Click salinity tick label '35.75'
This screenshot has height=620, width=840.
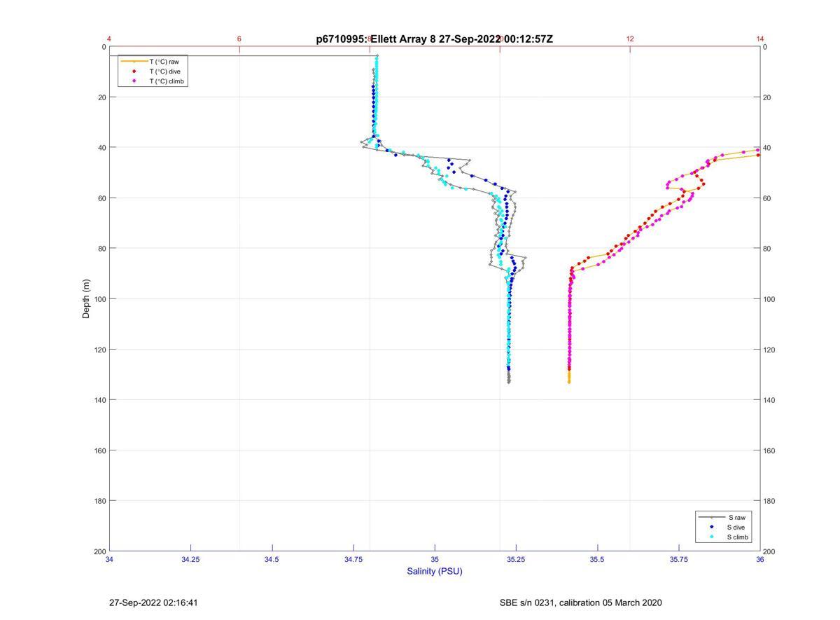pos(679,559)
